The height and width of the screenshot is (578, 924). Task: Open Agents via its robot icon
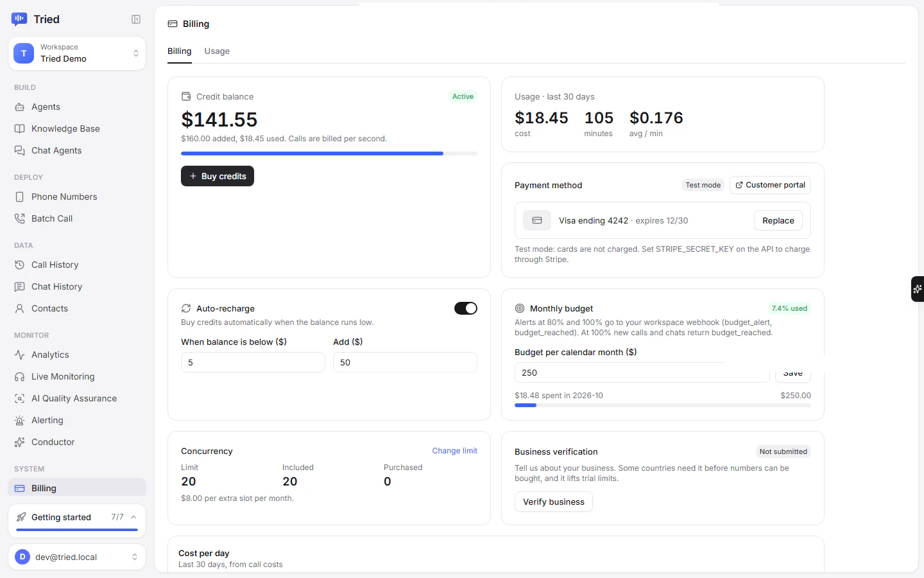coord(20,107)
